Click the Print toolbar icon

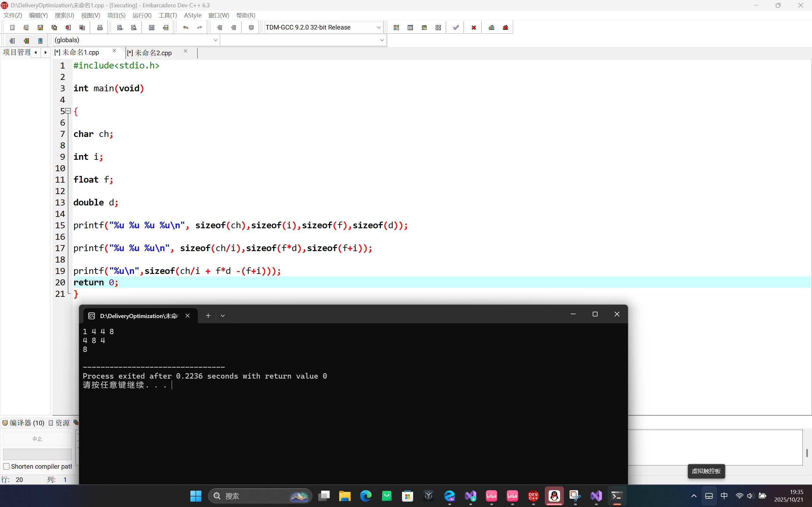(x=100, y=28)
